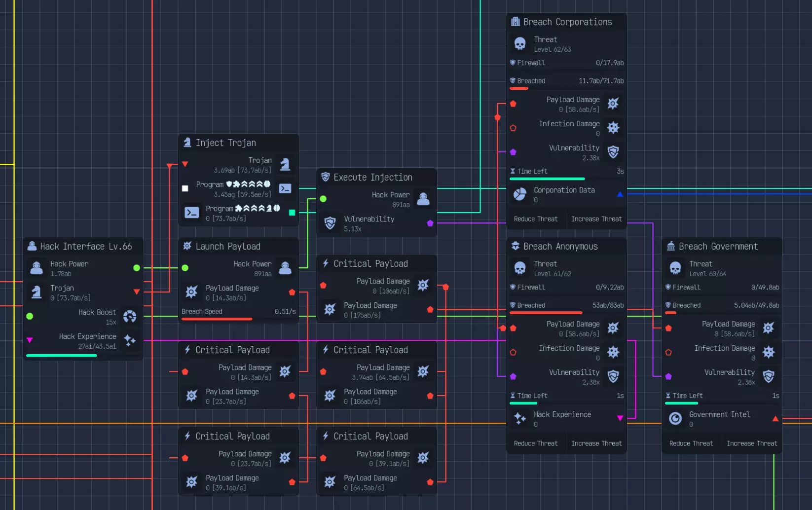Image resolution: width=812 pixels, height=510 pixels.
Task: Click the Hack Experience sparkle icon in Breach Anonymous
Action: point(520,419)
